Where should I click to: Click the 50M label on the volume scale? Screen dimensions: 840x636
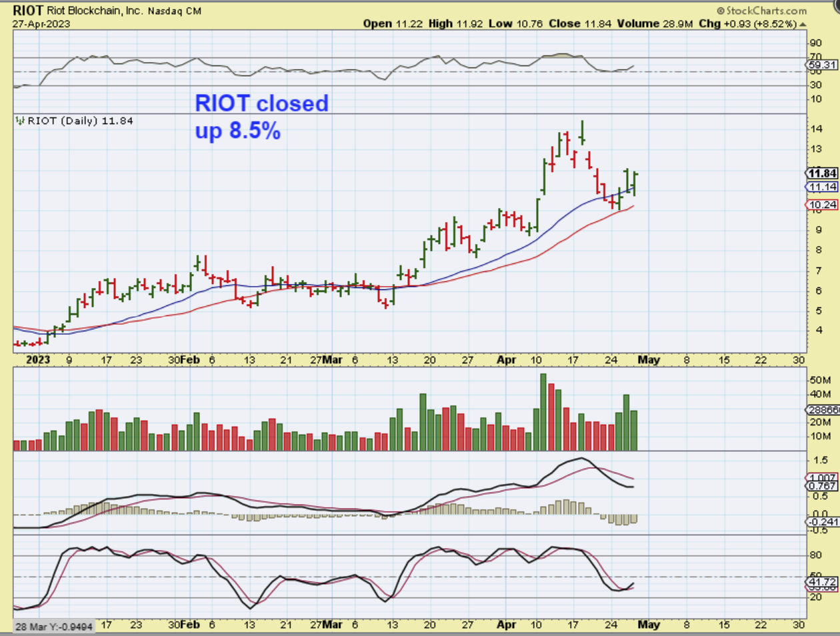pyautogui.click(x=820, y=380)
